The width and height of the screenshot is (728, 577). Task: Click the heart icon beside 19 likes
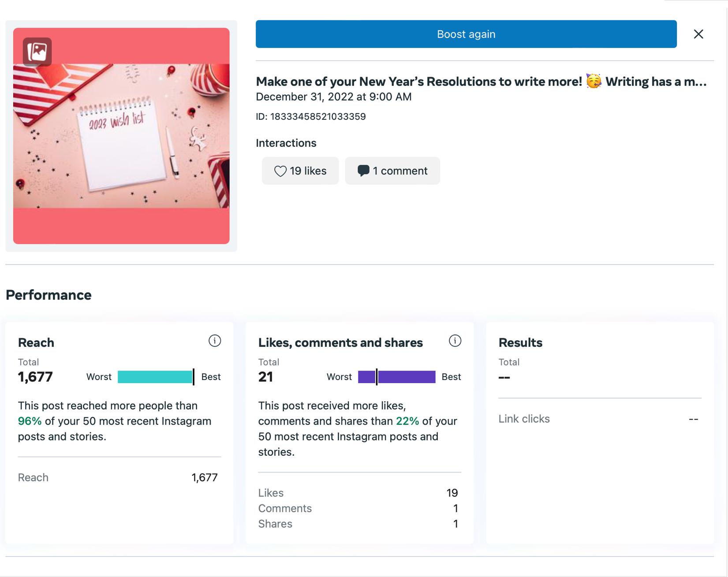(280, 171)
